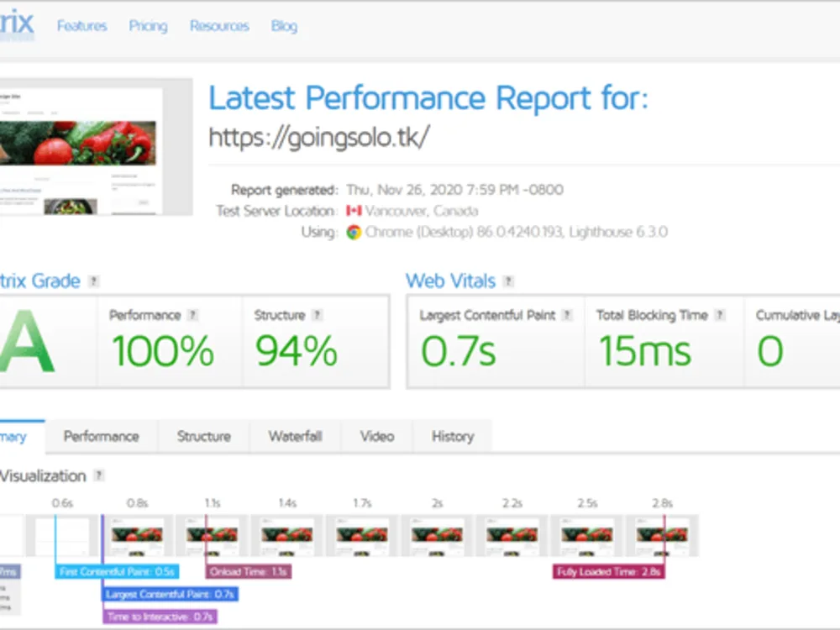Click the 100% performance score
This screenshot has width=840, height=630.
tap(163, 351)
